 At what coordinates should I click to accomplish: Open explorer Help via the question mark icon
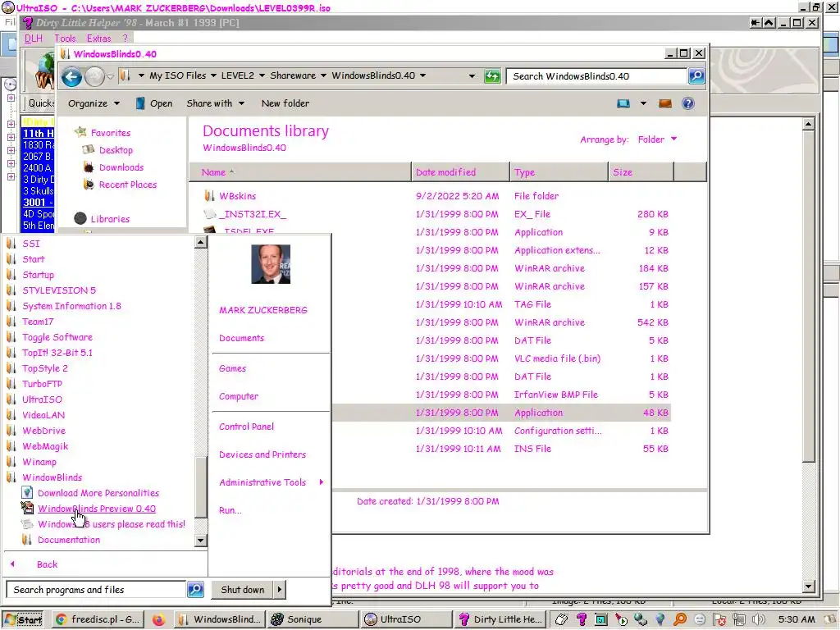point(688,103)
